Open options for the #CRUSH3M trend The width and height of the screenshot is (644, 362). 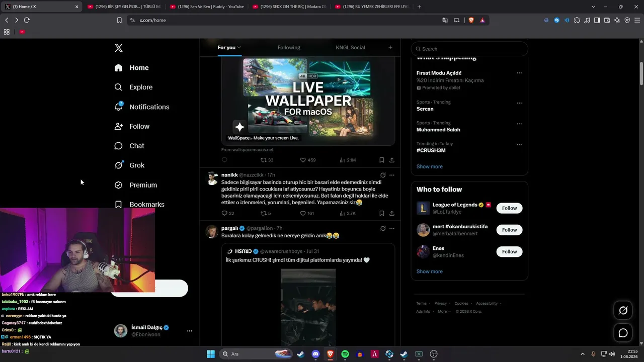(x=519, y=144)
